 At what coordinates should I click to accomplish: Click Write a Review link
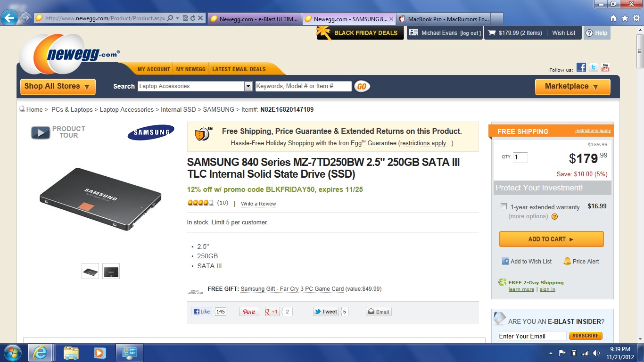258,204
